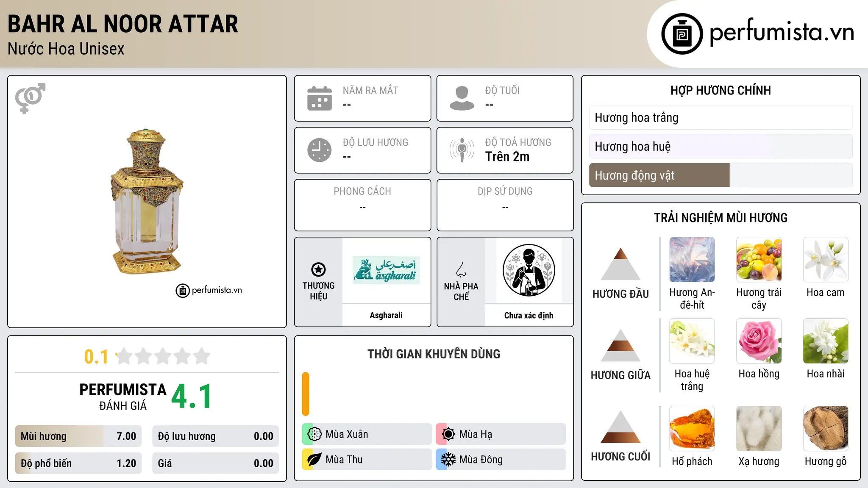Select the Hương gỗ wood note image

point(826,429)
